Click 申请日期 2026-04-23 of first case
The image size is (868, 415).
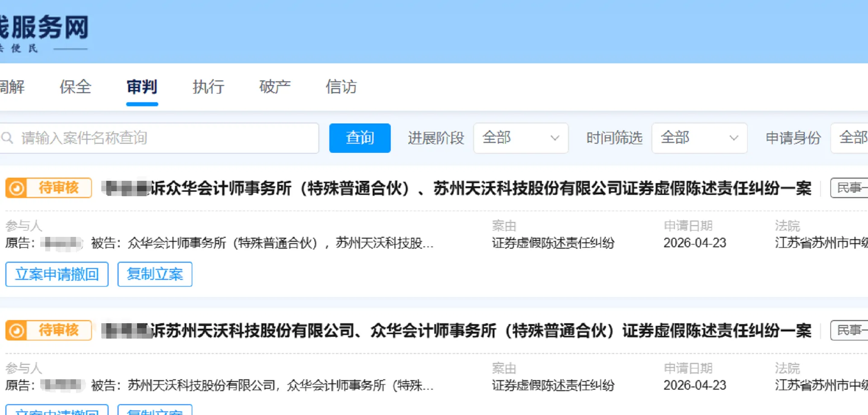pyautogui.click(x=695, y=243)
